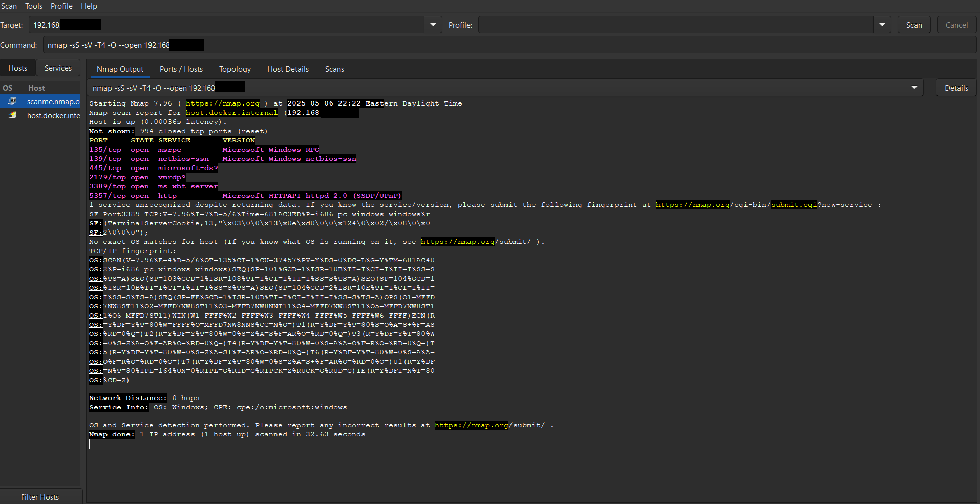Open the Host Details tab
Screen dimensions: 980x504
point(288,69)
